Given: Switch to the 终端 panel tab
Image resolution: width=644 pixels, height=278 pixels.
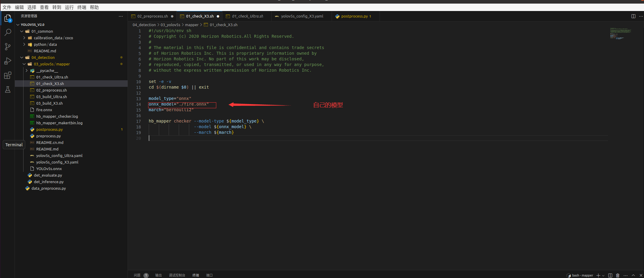Looking at the screenshot, I should pos(196,275).
